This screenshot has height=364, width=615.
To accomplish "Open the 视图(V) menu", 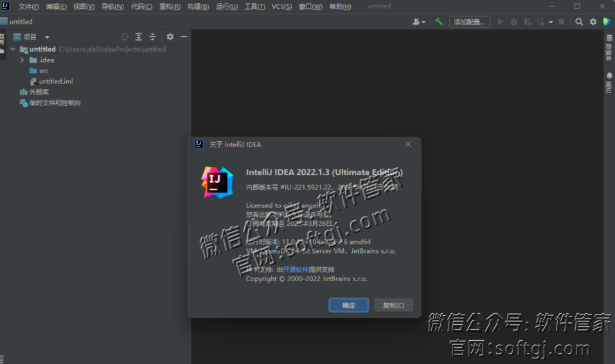I will [x=84, y=6].
